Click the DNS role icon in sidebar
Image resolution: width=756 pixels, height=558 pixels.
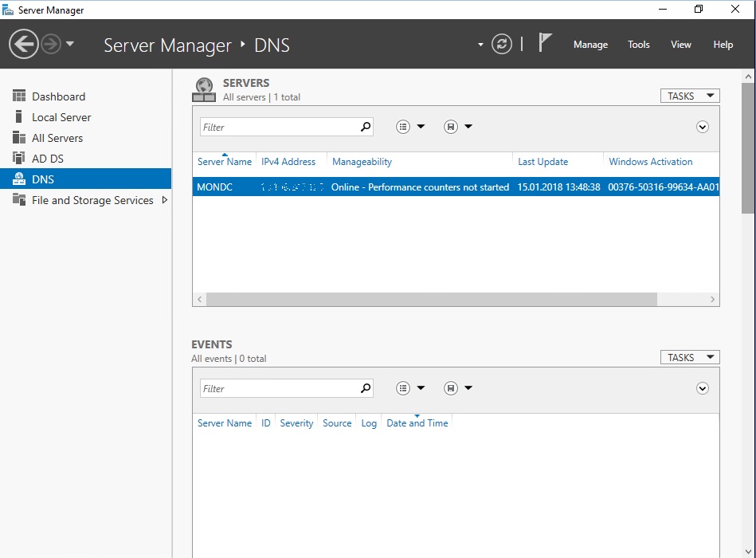(x=19, y=179)
